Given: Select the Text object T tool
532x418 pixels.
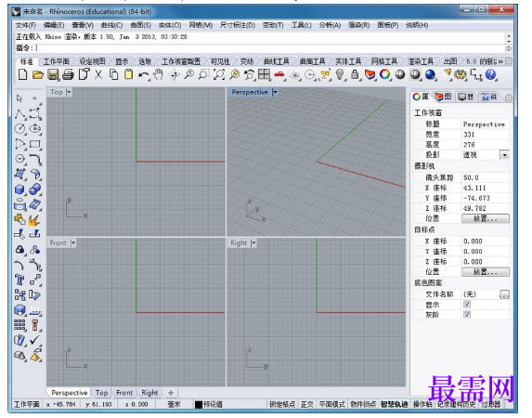Looking at the screenshot, I should click(19, 281).
